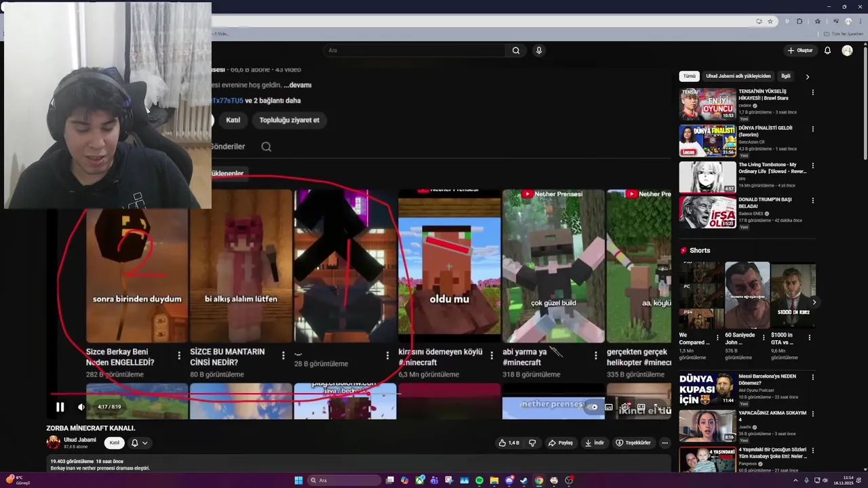Open options for YAPACAĞINIZ AKIMA SOKAYIM video
The width and height of the screenshot is (868, 488).
pos(812,413)
